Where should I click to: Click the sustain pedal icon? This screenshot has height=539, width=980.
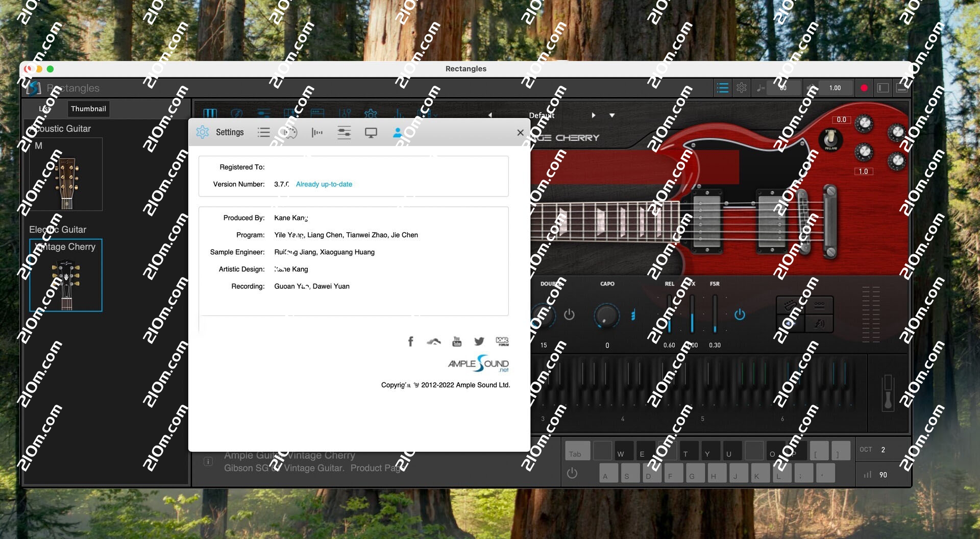point(888,393)
